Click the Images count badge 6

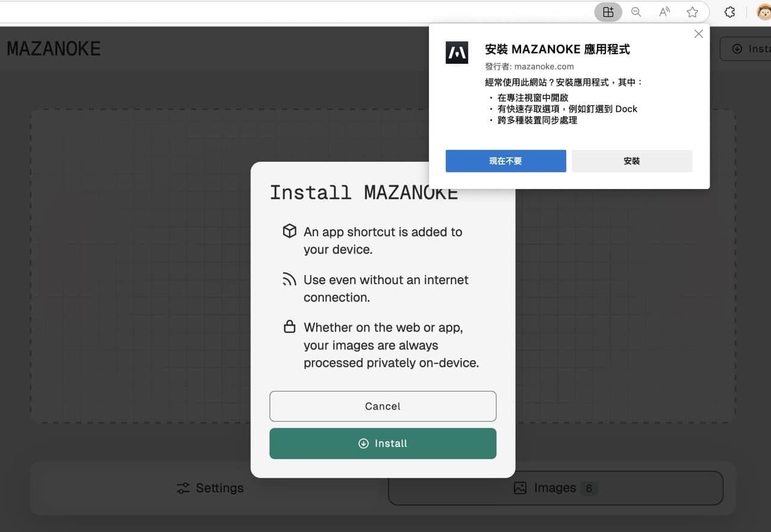(x=589, y=489)
